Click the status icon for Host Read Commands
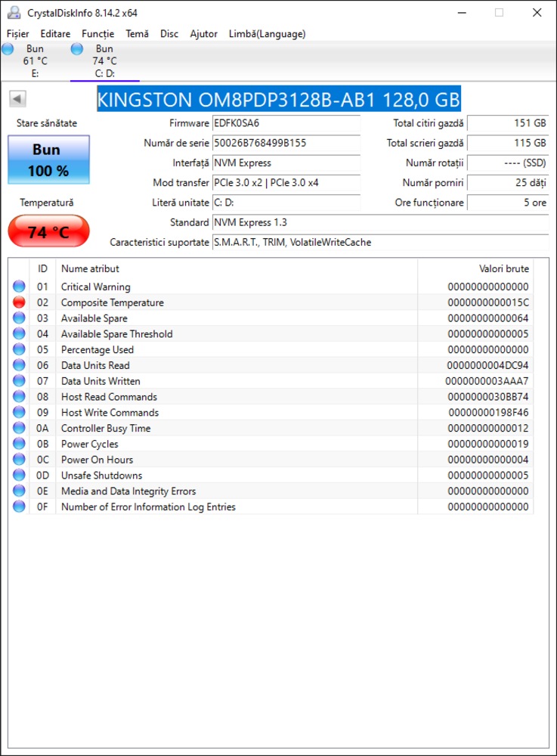Image resolution: width=557 pixels, height=756 pixels. click(x=20, y=396)
